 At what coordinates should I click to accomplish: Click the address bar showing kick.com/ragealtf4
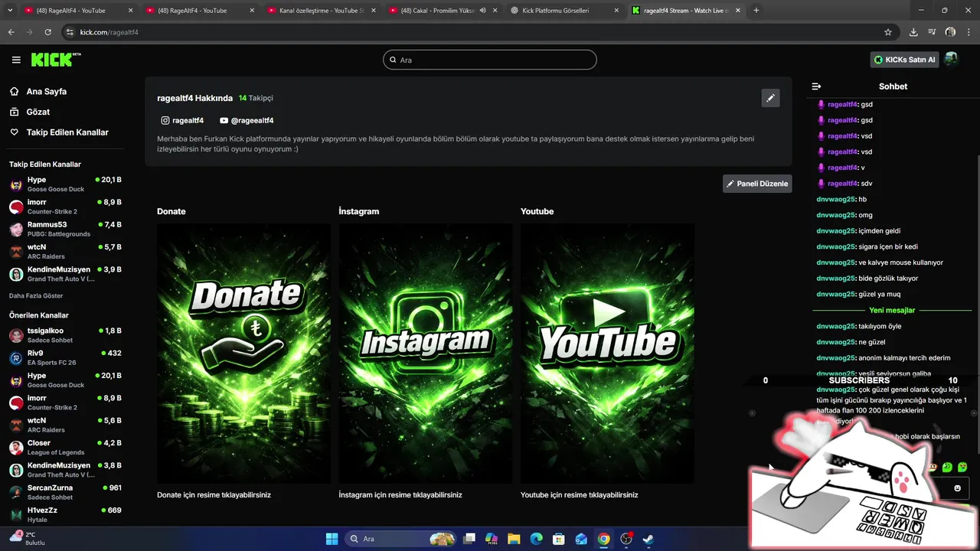coord(475,32)
